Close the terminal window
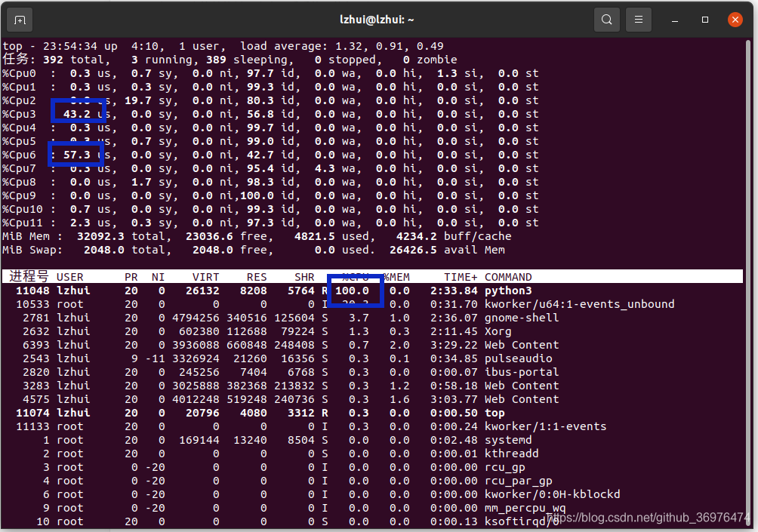The image size is (758, 532). [735, 20]
